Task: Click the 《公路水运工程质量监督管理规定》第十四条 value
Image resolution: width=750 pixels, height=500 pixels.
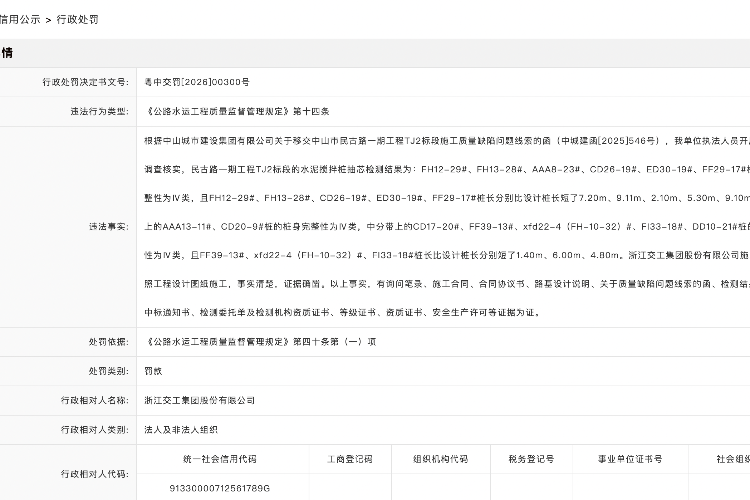Action: pos(230,111)
